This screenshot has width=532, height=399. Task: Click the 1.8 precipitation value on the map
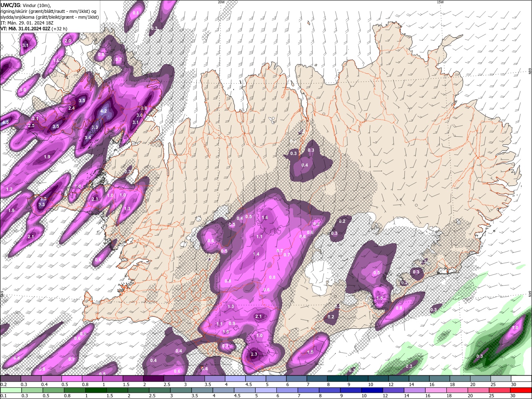coord(11,210)
